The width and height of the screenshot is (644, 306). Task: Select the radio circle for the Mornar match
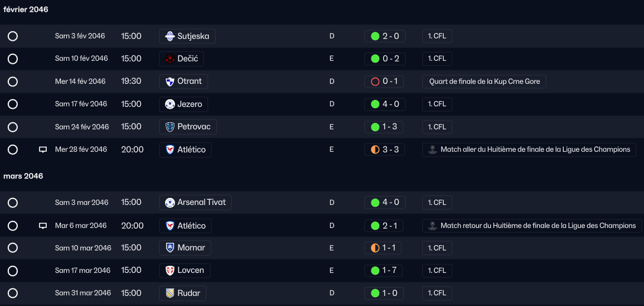click(13, 248)
